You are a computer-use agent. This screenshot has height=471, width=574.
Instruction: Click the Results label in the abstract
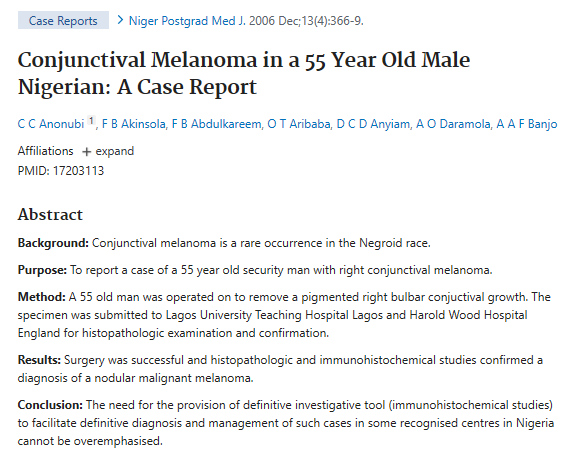point(39,360)
